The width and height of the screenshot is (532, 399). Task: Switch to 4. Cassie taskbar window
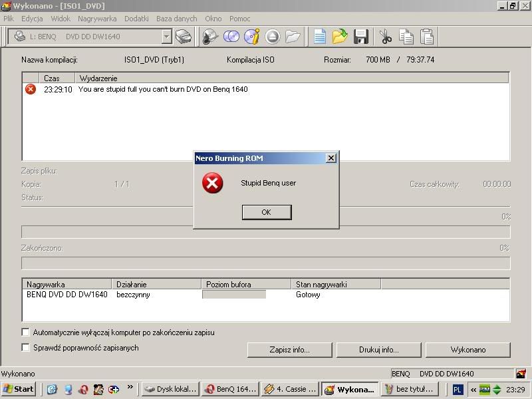pos(291,389)
